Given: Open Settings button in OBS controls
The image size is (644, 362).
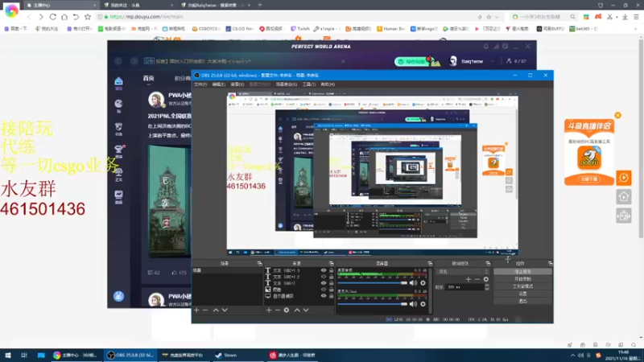Looking at the screenshot, I should (522, 294).
